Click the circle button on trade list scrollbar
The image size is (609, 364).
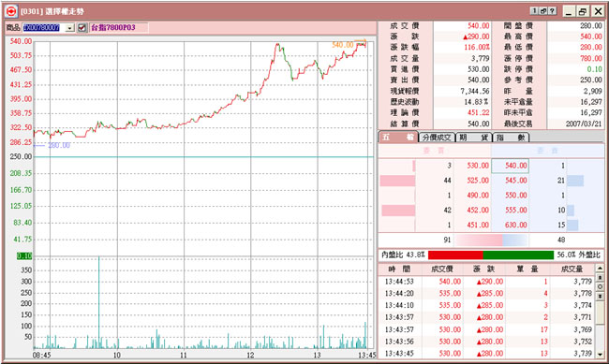[600, 286]
